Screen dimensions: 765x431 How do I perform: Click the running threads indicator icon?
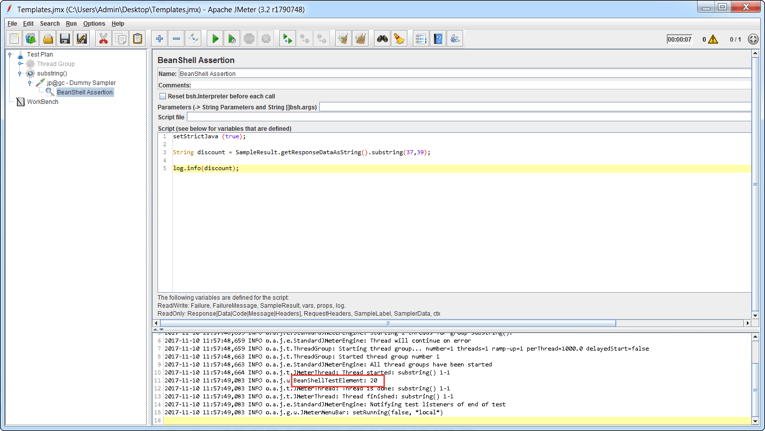753,39
